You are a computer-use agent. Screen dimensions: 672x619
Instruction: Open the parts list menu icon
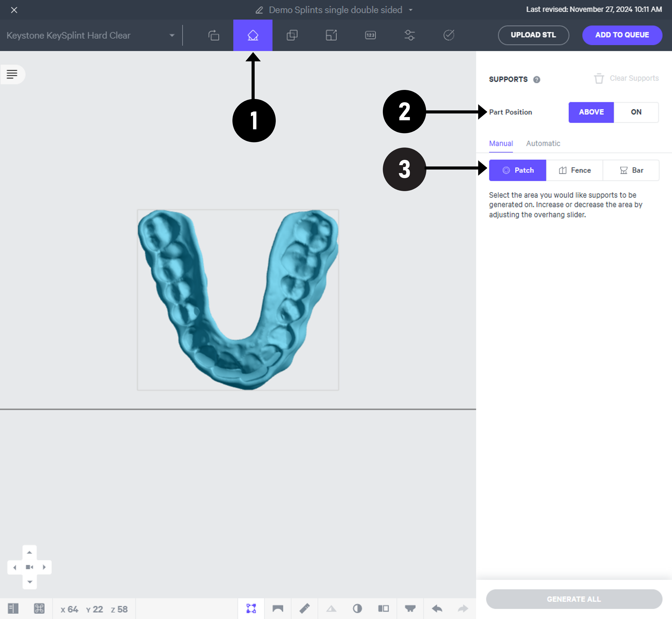click(12, 74)
